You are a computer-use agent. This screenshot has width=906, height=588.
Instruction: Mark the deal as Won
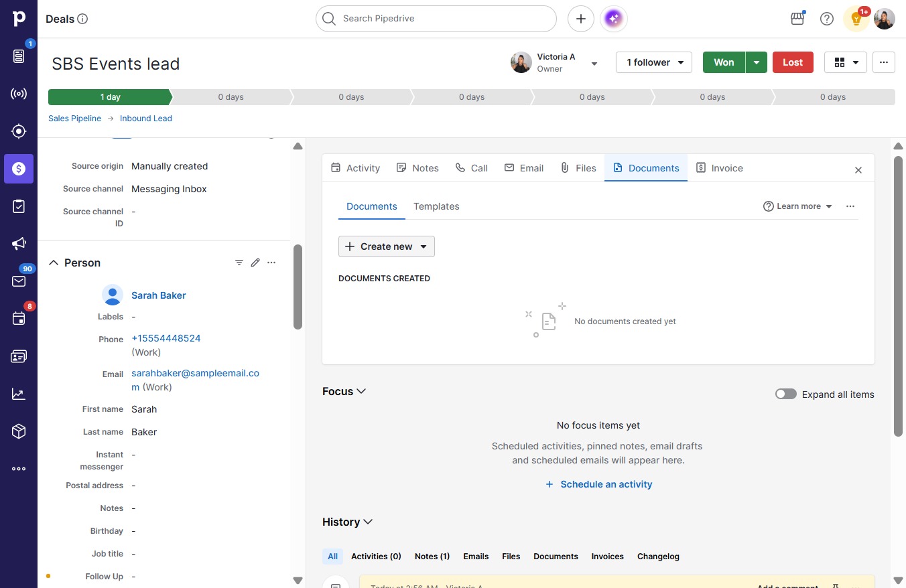(x=724, y=62)
